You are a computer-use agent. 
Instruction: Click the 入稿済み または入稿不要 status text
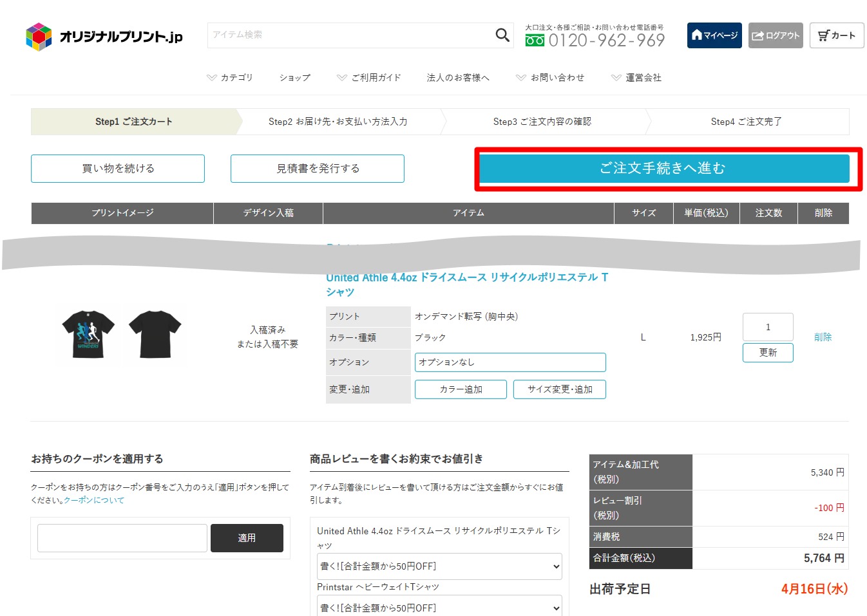[x=268, y=337]
